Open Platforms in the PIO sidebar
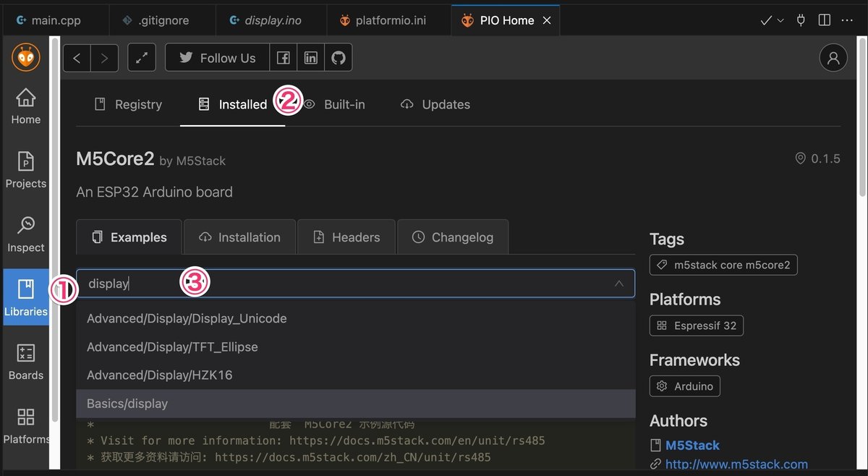This screenshot has height=476, width=868. (x=26, y=425)
